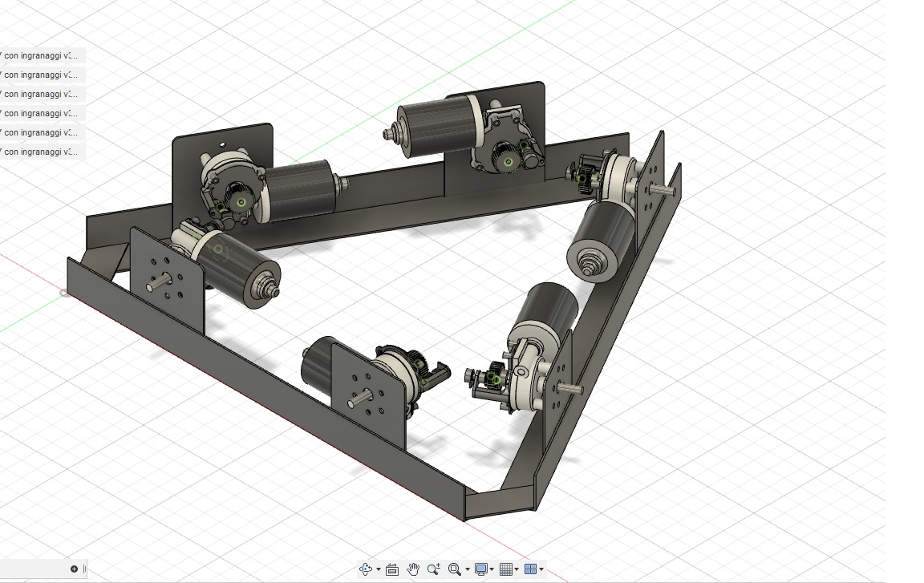
Task: Click the panel resize handle beside plus icon
Action: pos(85,569)
